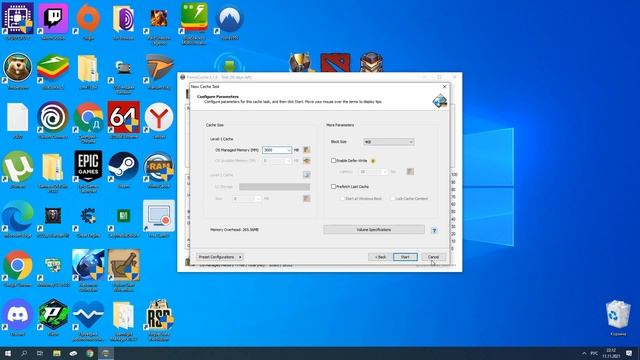Open the Latency value dropdown
The width and height of the screenshot is (640, 360).
pos(384,172)
